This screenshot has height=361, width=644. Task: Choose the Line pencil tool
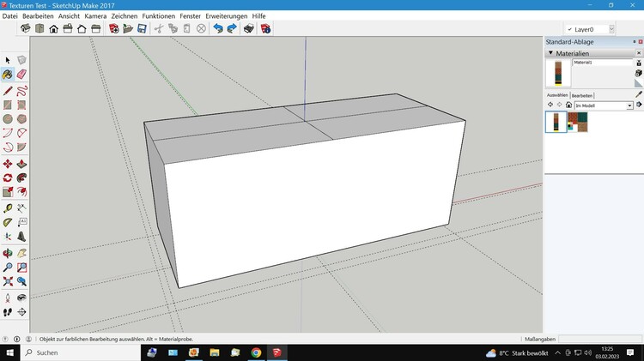8,90
